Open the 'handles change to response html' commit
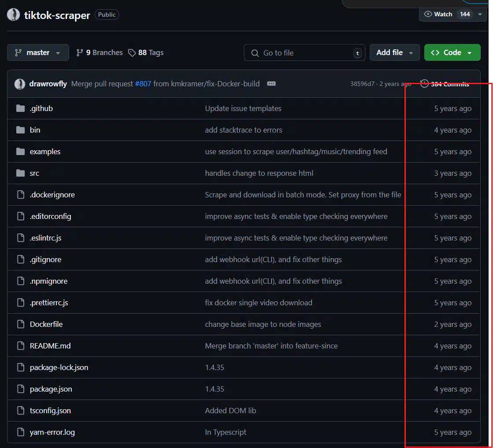 coord(259,174)
